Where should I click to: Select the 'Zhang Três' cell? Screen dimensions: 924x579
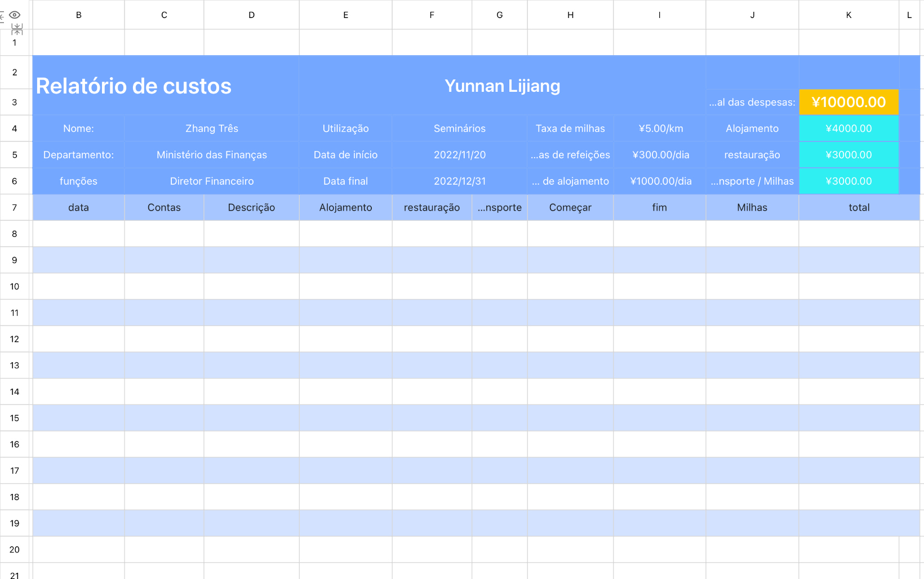pyautogui.click(x=212, y=128)
